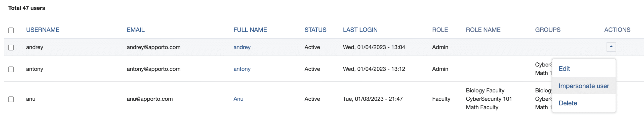Order users by Last Login
The image size is (644, 115).
click(360, 30)
